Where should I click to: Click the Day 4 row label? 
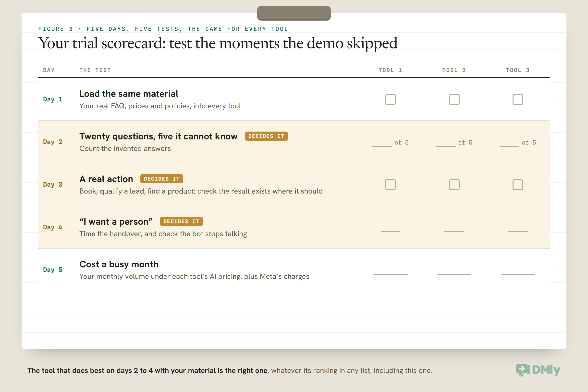click(52, 227)
